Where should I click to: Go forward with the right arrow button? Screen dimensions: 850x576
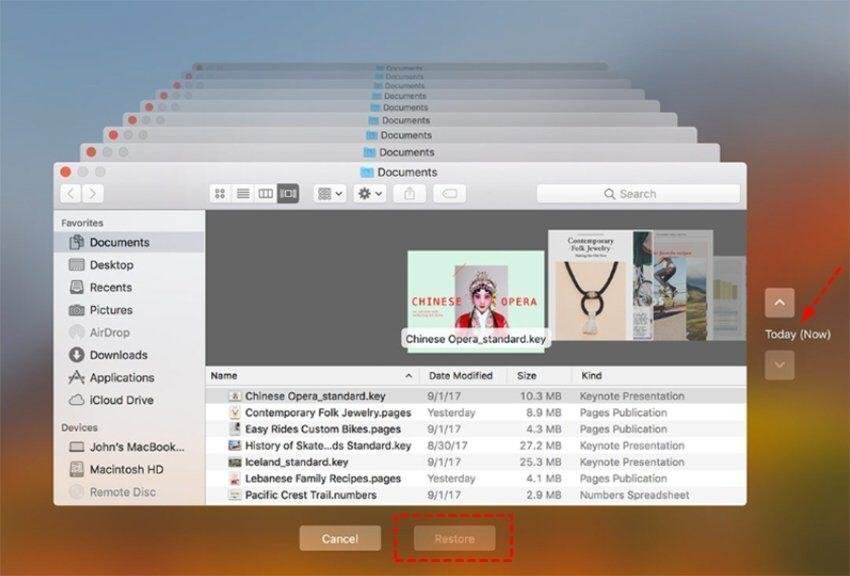point(93,193)
